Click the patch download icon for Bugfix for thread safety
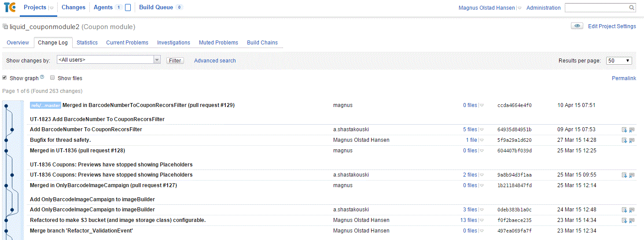Image resolution: width=644 pixels, height=240 pixels. tap(624, 140)
